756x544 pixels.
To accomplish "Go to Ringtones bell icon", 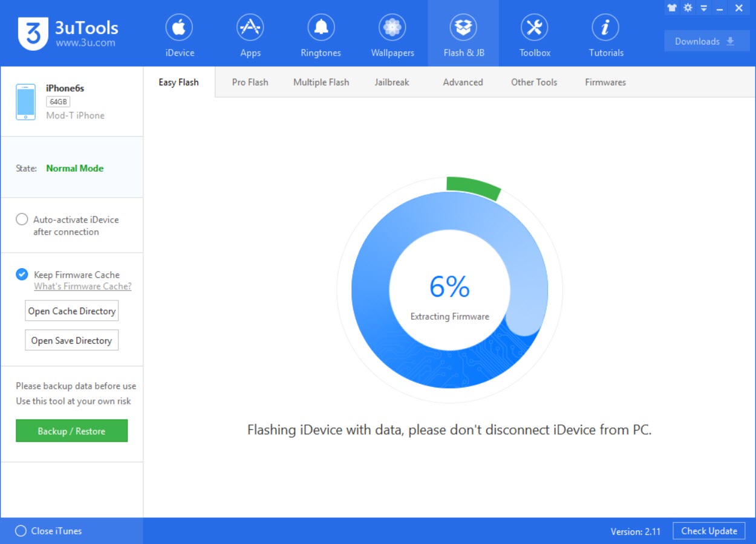I will coord(321,28).
